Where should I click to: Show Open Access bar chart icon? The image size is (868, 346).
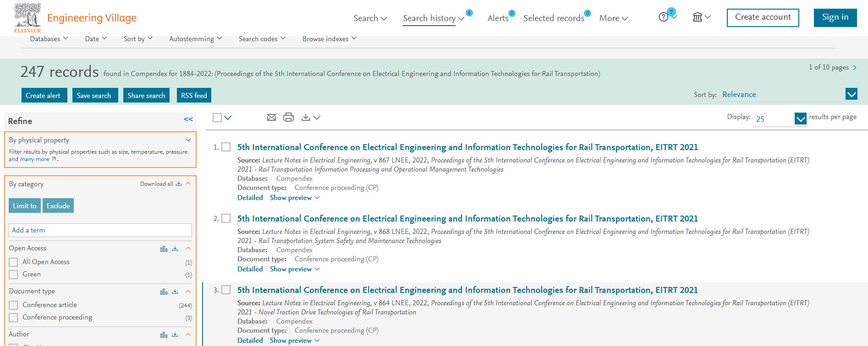pyautogui.click(x=164, y=249)
